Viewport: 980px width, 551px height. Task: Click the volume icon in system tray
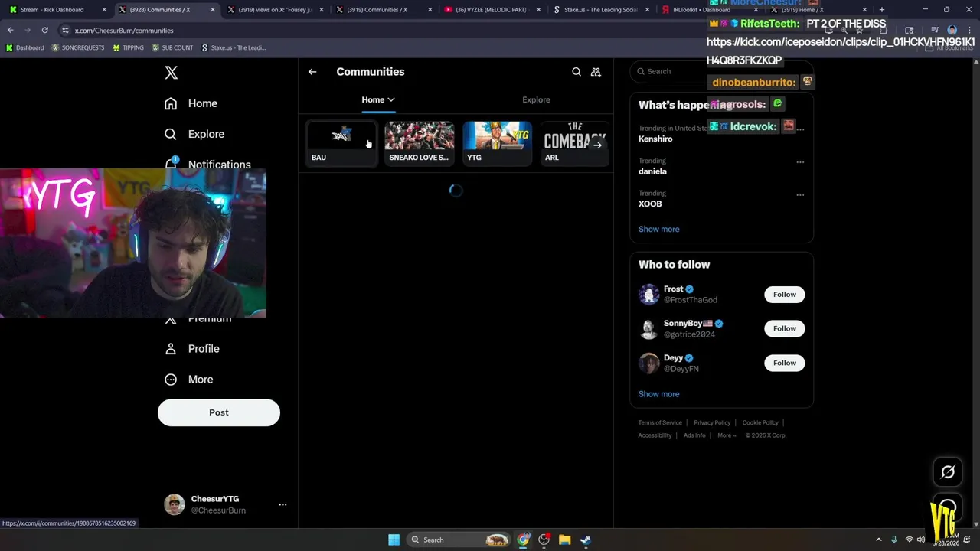921,540
